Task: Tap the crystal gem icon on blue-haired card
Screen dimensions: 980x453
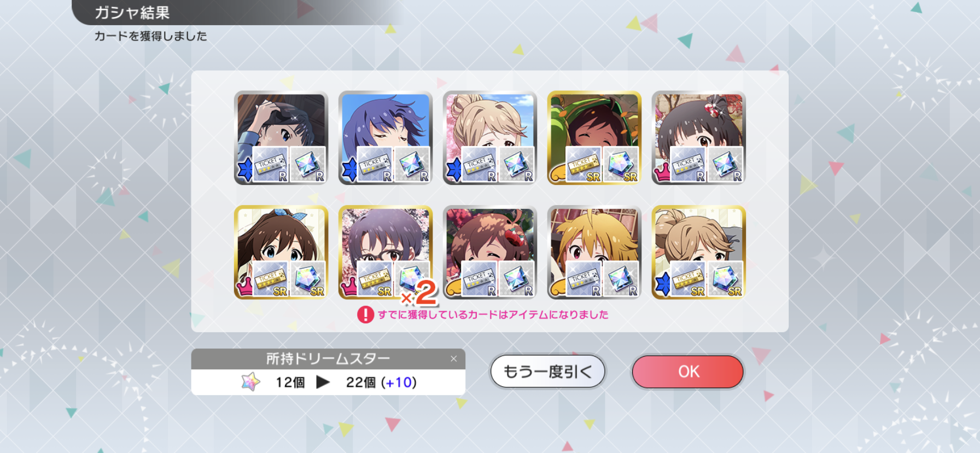Action: (x=412, y=164)
